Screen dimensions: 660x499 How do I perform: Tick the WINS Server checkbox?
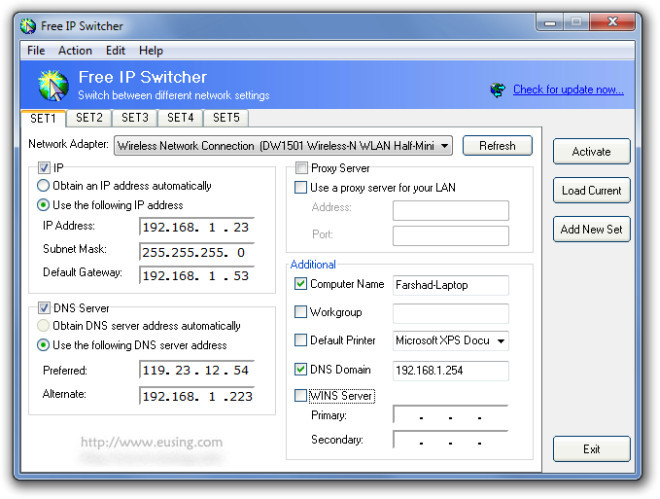tap(301, 396)
